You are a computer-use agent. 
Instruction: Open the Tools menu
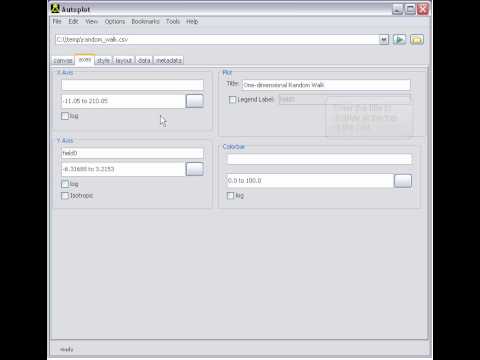173,21
